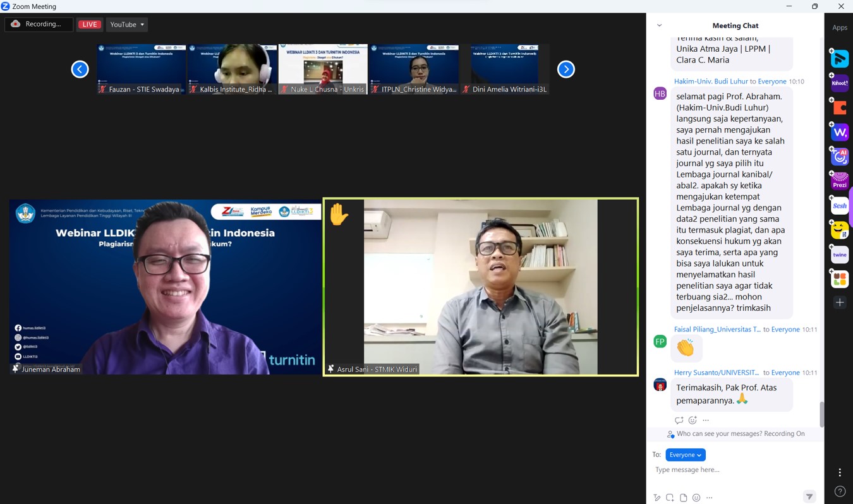This screenshot has width=853, height=504.
Task: Click Hakim's long question message bubble
Action: click(x=731, y=202)
